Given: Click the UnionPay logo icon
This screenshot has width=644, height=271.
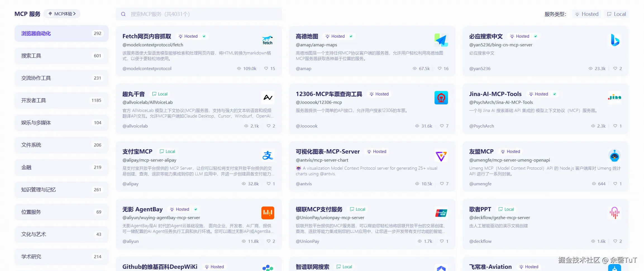Looking at the screenshot, I should pyautogui.click(x=441, y=213).
